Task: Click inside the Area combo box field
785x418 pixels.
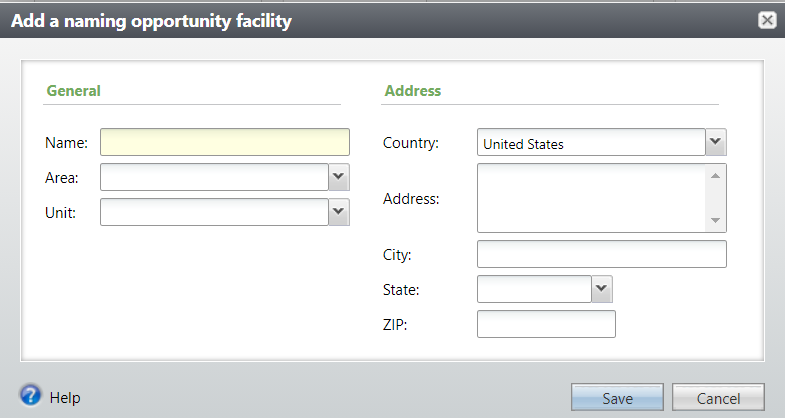Action: (x=214, y=177)
